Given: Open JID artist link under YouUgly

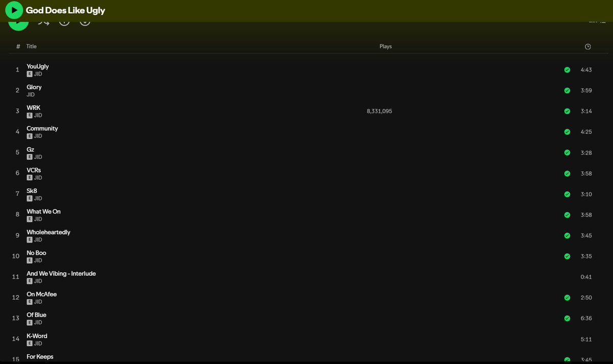Looking at the screenshot, I should 38,74.
